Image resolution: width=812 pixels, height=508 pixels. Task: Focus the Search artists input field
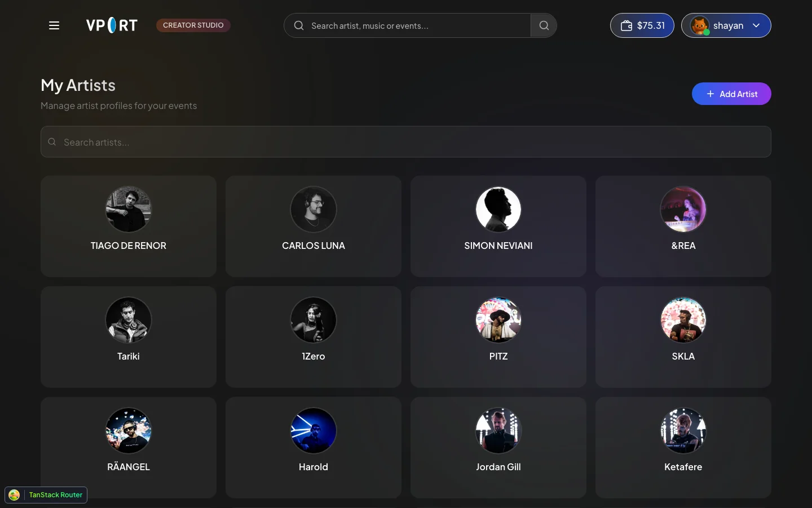pos(406,142)
